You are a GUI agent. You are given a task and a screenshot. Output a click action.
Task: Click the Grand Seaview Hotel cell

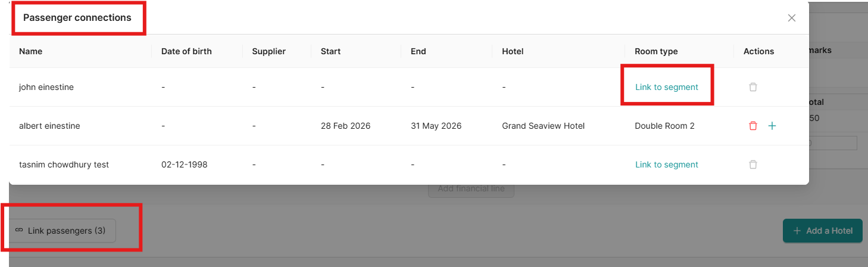pyautogui.click(x=544, y=126)
